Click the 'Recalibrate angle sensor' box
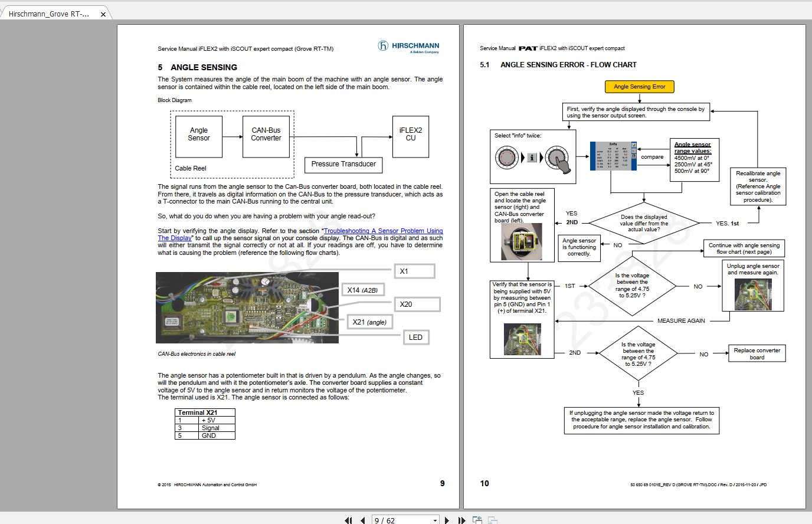The height and width of the screenshot is (524, 812). click(x=758, y=186)
